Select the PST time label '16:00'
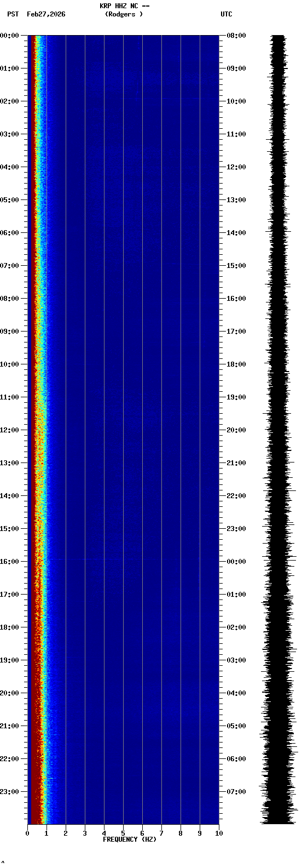This screenshot has height=868, width=302. 9,562
